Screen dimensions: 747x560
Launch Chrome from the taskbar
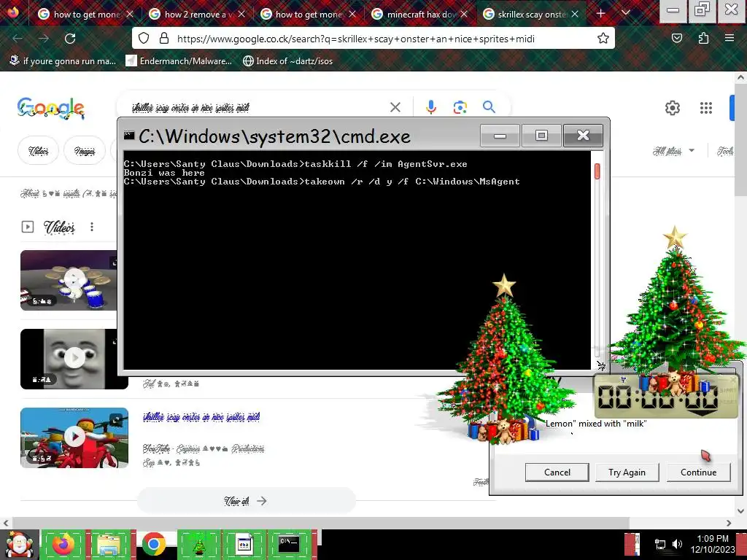click(x=153, y=544)
